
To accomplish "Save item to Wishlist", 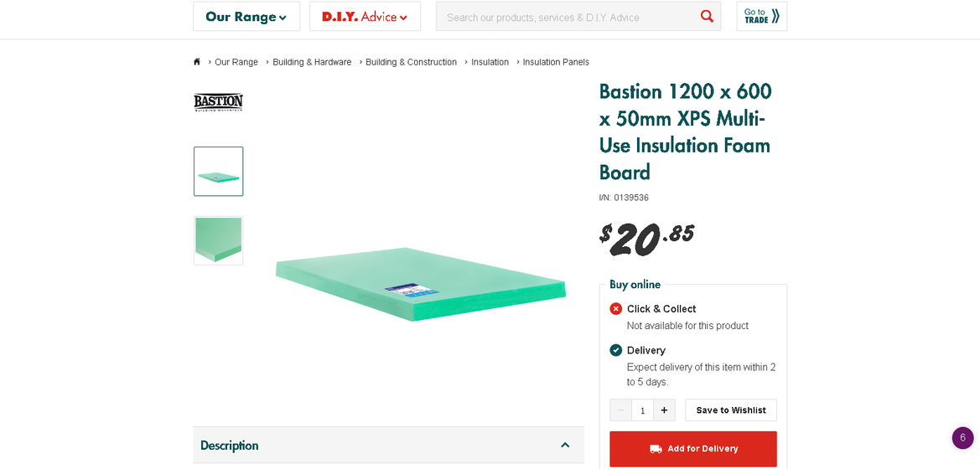I will [731, 410].
